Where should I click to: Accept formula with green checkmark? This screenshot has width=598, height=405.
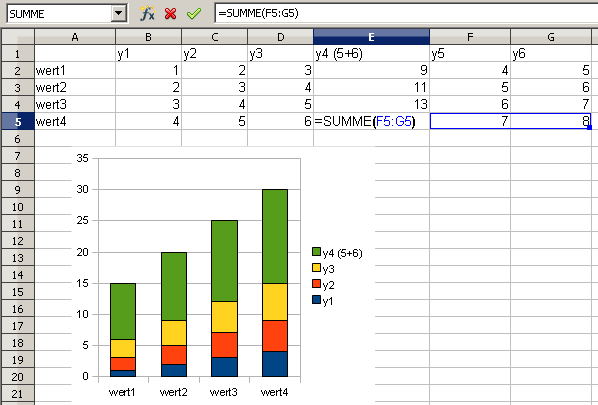point(194,14)
